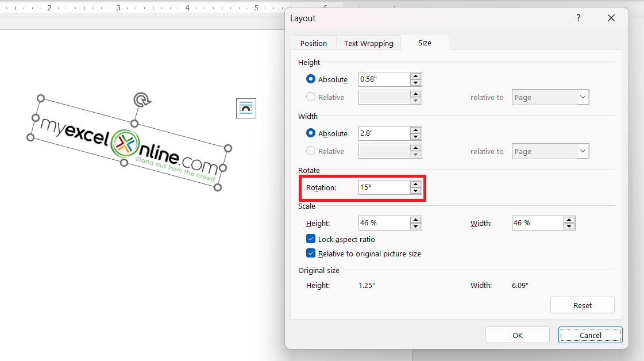644x361 pixels.
Task: Click the Reset button
Action: (x=583, y=305)
